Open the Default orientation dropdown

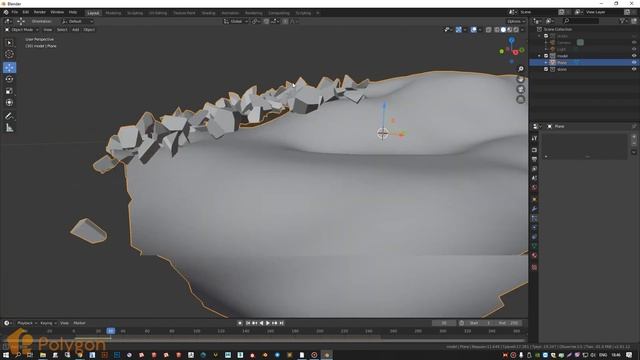pyautogui.click(x=78, y=21)
